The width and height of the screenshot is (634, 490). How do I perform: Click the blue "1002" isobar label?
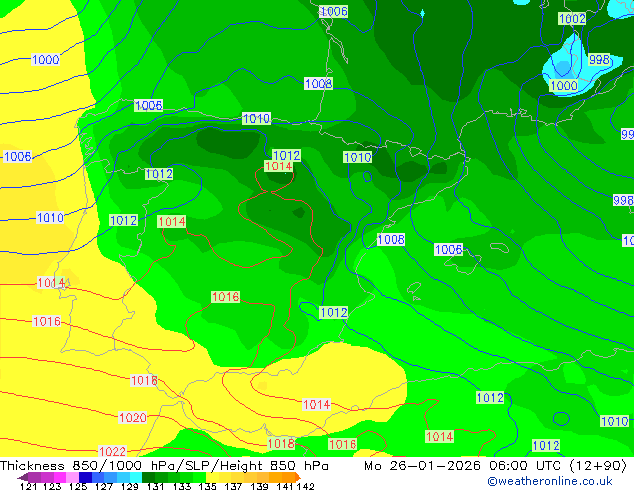572,19
